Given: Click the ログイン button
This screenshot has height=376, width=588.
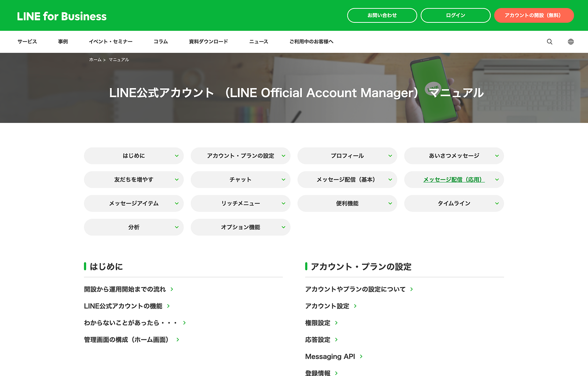Looking at the screenshot, I should [x=455, y=15].
